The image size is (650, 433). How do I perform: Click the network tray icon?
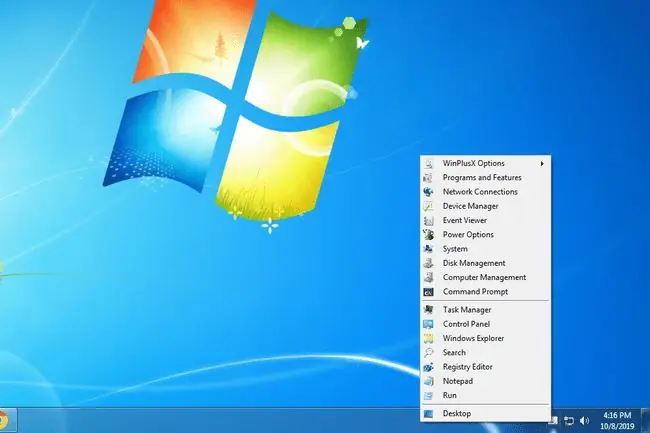point(569,421)
